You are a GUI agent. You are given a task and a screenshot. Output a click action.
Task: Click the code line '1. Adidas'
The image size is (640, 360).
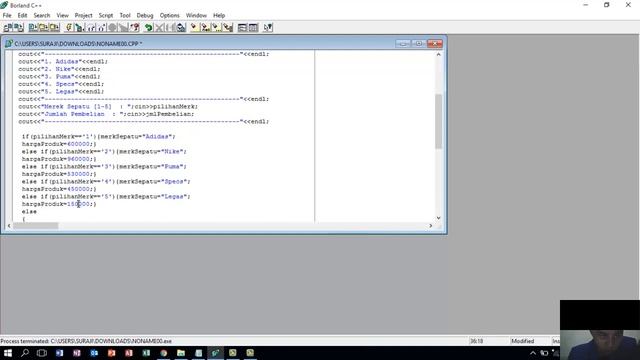pos(63,62)
